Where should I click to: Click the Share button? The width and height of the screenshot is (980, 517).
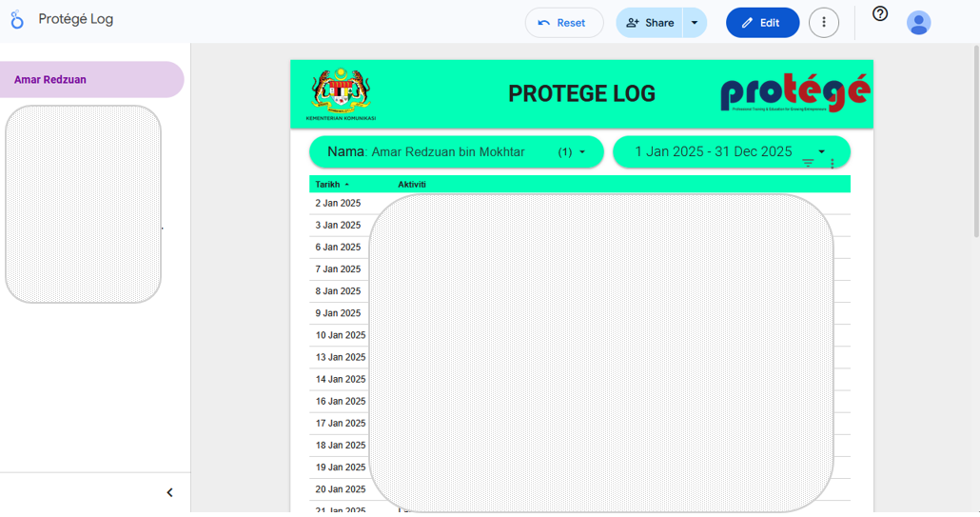coord(650,23)
